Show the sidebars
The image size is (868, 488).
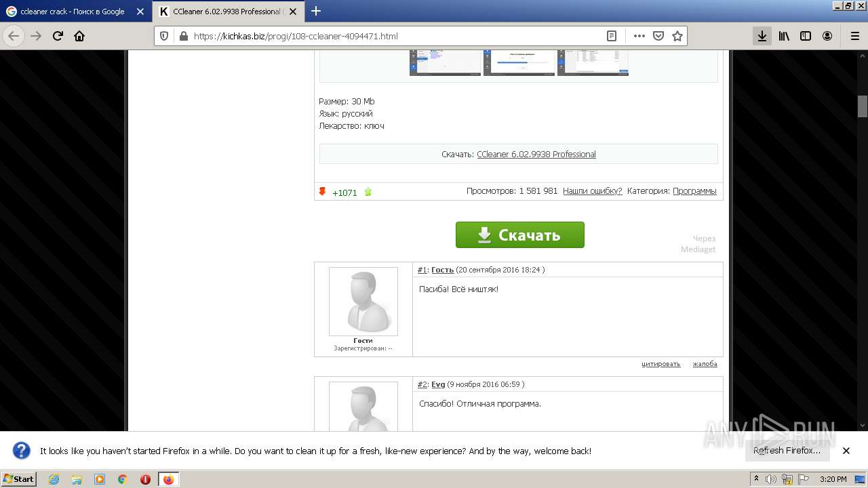click(806, 36)
